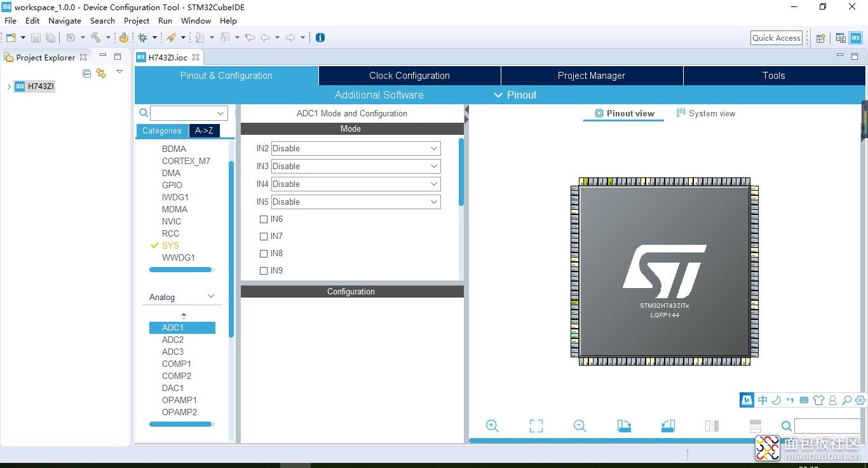Click the blue information circle icon
Viewport: 868px width, 468px height.
320,38
